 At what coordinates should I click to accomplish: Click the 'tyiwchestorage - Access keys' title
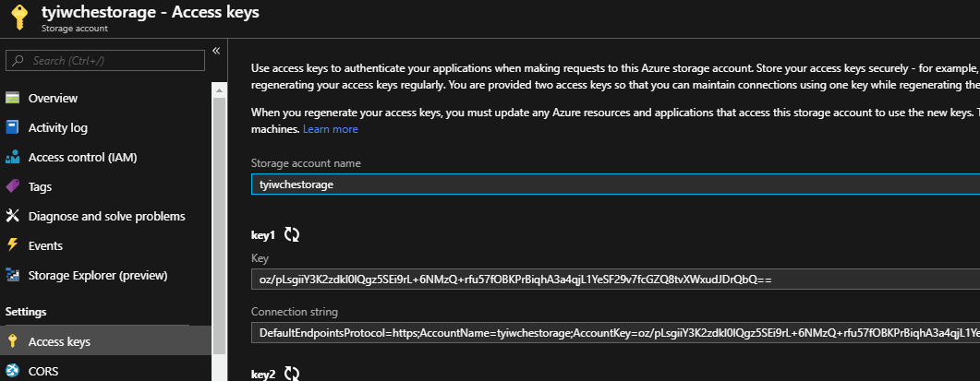[150, 12]
